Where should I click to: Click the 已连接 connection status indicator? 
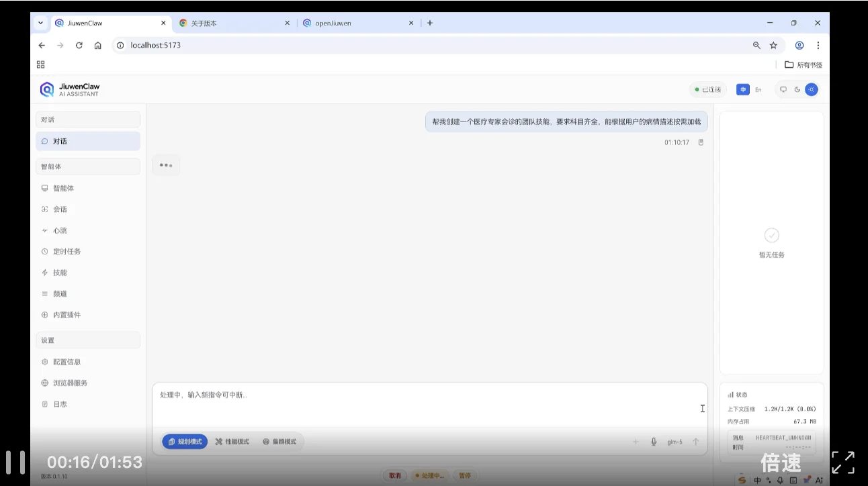click(707, 89)
